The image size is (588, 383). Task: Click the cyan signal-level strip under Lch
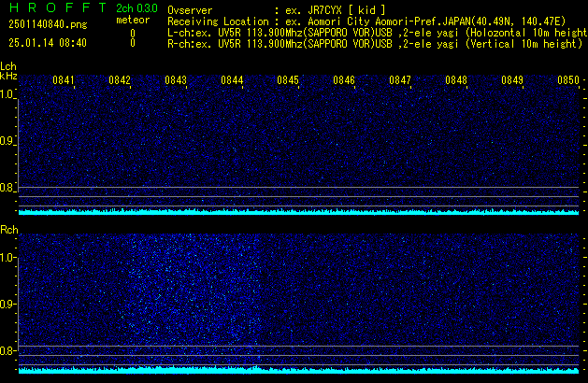[x=298, y=212]
